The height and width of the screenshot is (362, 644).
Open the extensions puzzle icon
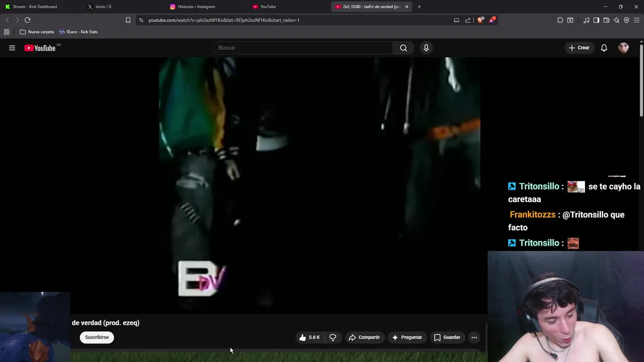click(560, 20)
